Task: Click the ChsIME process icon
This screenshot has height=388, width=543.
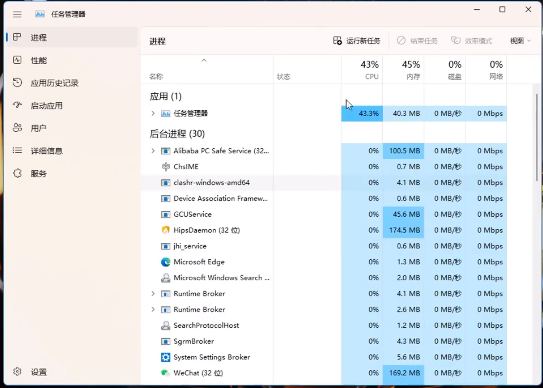Action: [x=166, y=167]
